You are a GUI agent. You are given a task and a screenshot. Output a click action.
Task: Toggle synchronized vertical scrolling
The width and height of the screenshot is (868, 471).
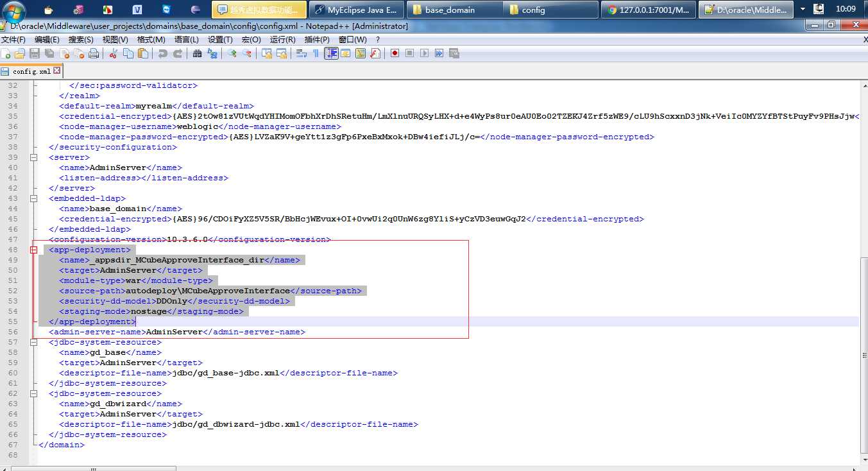click(266, 53)
